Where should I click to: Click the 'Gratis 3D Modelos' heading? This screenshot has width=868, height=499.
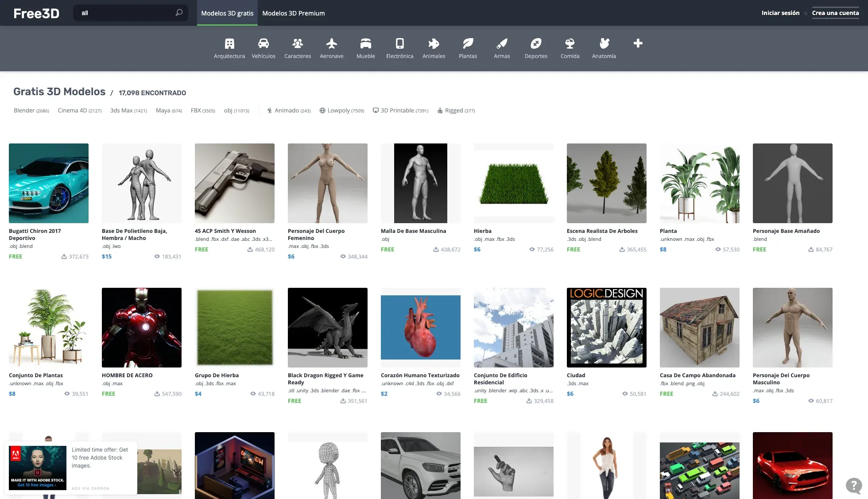(59, 92)
